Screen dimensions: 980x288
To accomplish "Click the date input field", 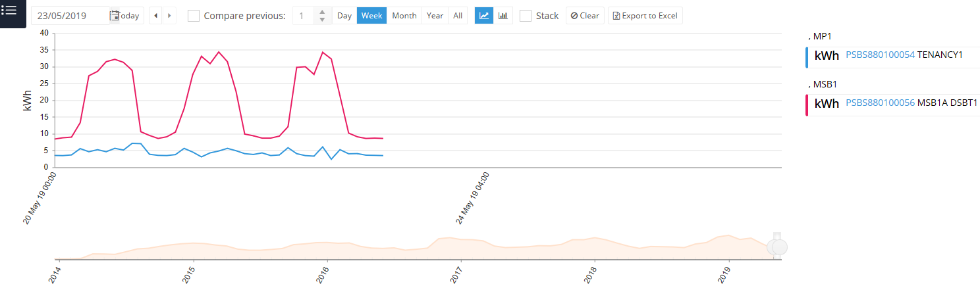I will [x=70, y=16].
